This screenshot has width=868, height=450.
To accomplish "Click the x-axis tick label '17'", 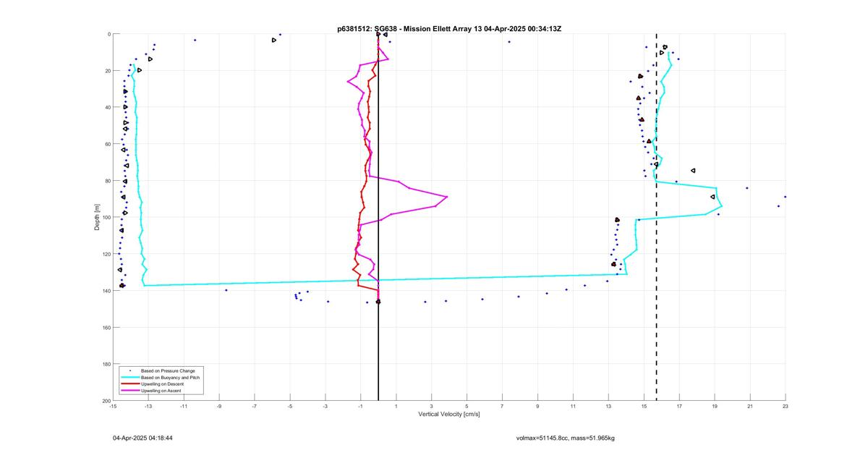I will click(679, 407).
